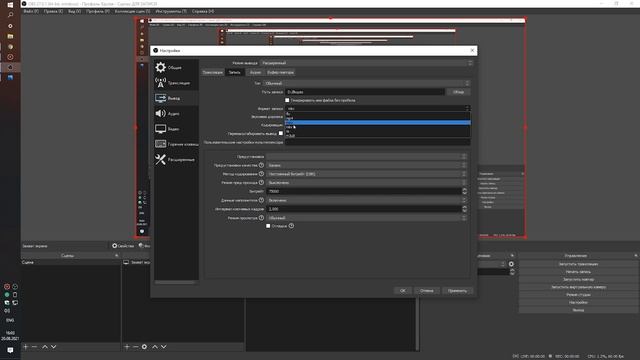Switch to the Запись tab
The image size is (640, 360).
tap(234, 72)
